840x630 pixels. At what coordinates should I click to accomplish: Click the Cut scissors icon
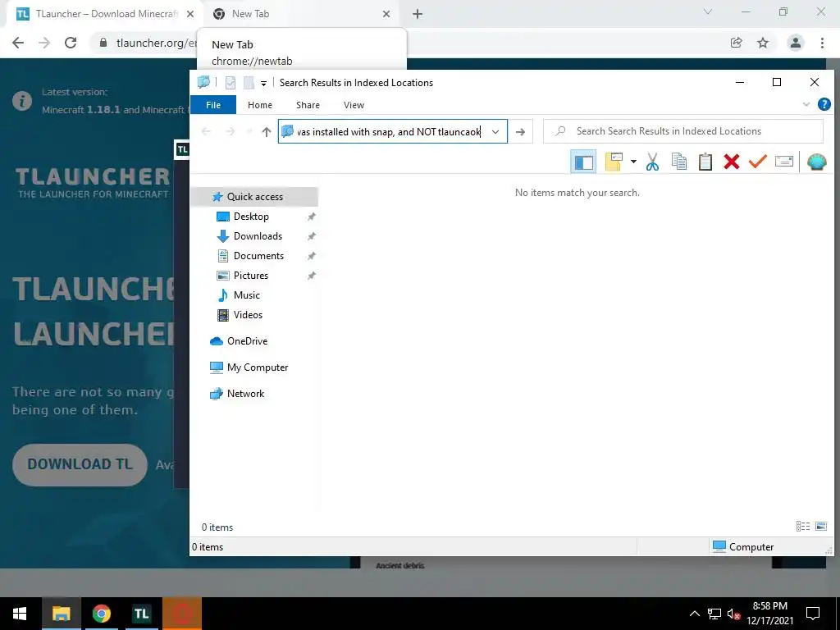pyautogui.click(x=652, y=162)
